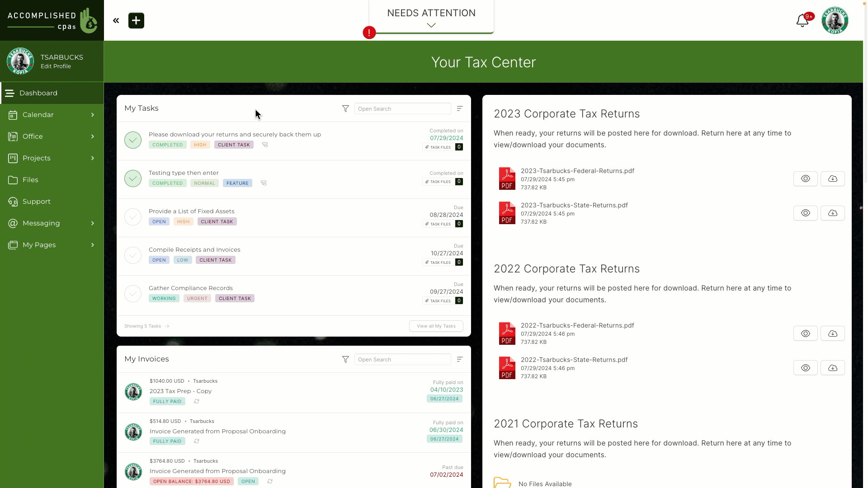This screenshot has width=868, height=488.
Task: Toggle complete on Gather Compliance Records task
Action: tap(133, 293)
